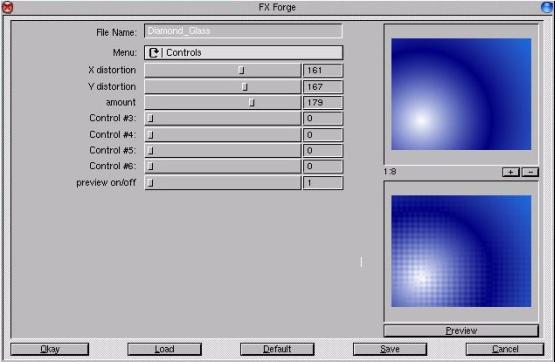This screenshot has width=555, height=362.
Task: Zoom out preview with minus button
Action: [530, 172]
